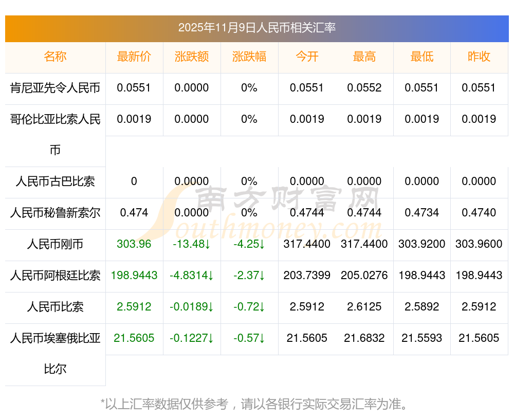Select the 人民币古巴比索 row name
The image size is (514, 420).
55,181
